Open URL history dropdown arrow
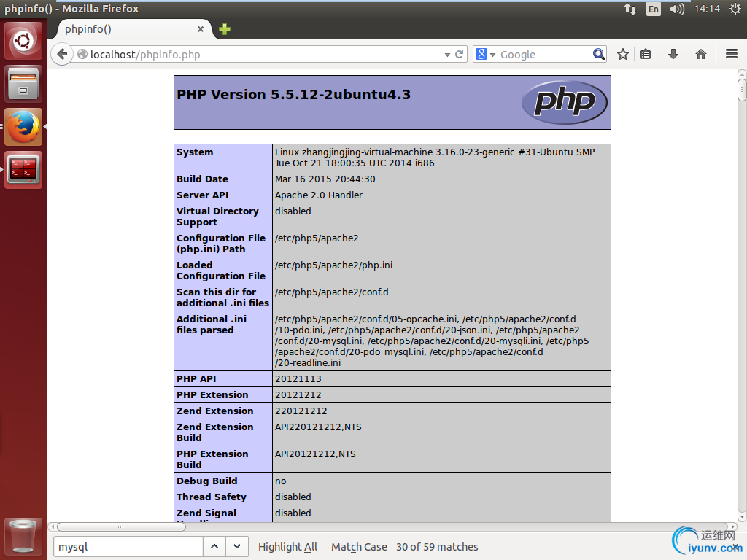The width and height of the screenshot is (747, 560). (447, 55)
